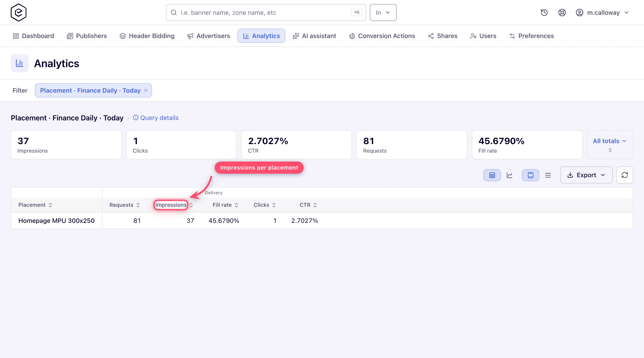Click the Homepage MPU 300x250 row

point(322,221)
